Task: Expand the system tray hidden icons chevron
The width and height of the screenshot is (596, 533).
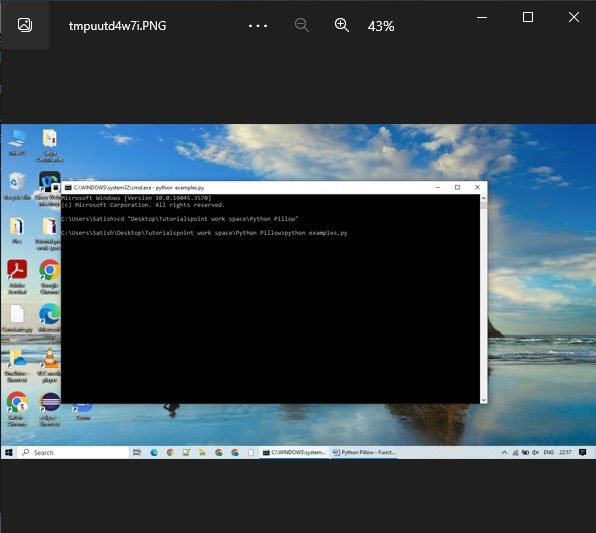Action: [x=504, y=452]
